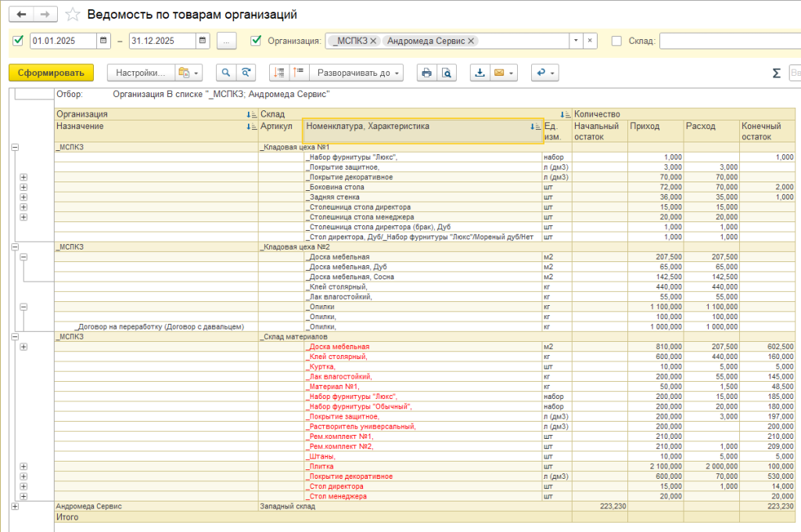
Task: Click the sum sigma icon
Action: [776, 73]
